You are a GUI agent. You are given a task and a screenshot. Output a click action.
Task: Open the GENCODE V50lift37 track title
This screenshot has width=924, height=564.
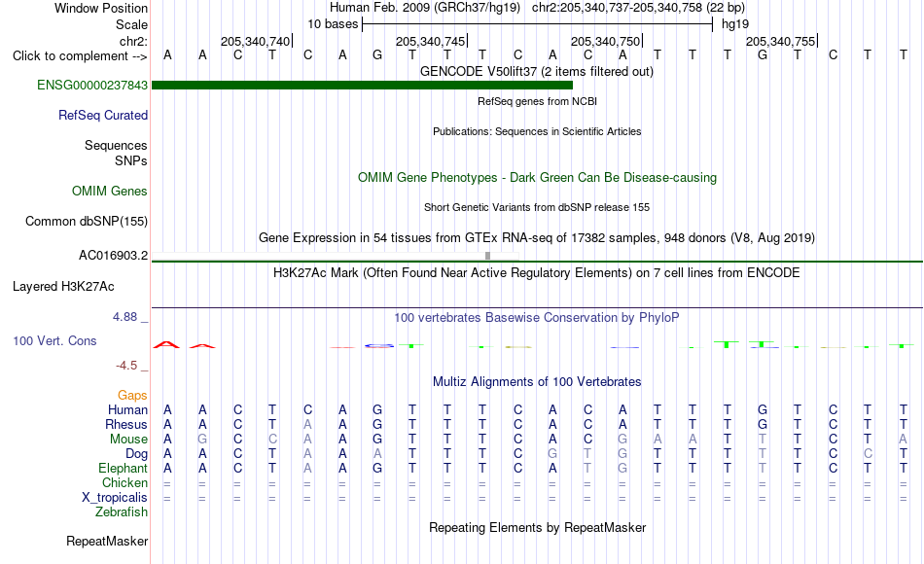[x=537, y=71]
